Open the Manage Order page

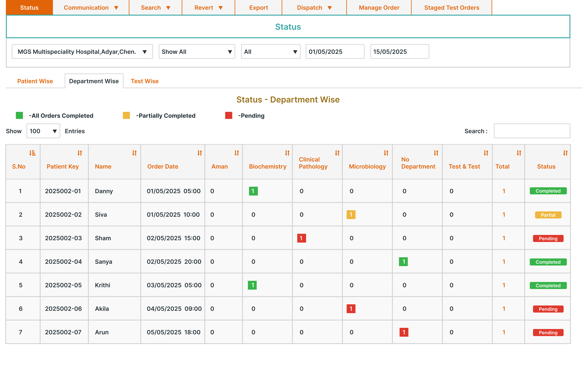(x=379, y=8)
